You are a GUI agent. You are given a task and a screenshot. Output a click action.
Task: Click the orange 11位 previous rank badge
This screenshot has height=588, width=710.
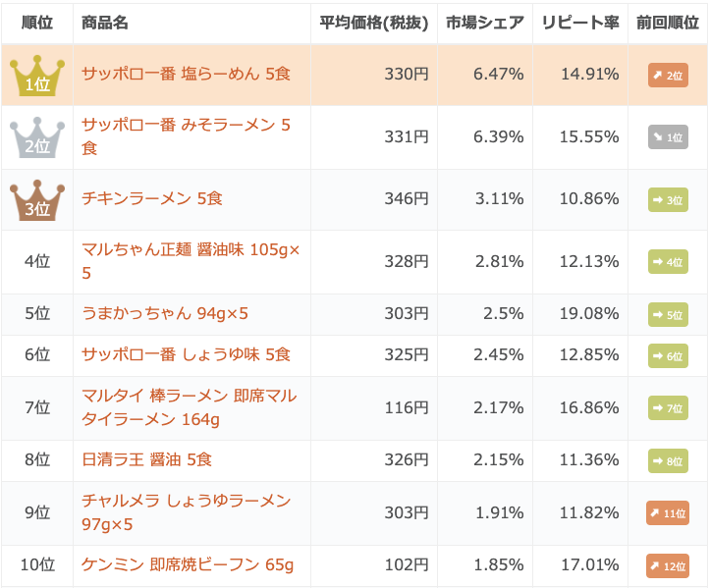(668, 513)
